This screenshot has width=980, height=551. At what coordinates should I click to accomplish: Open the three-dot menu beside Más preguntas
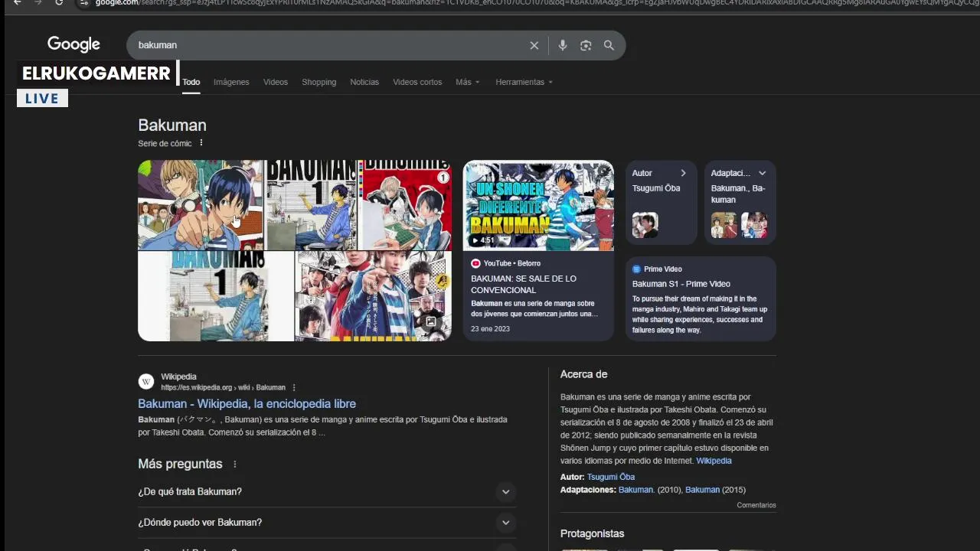click(235, 465)
